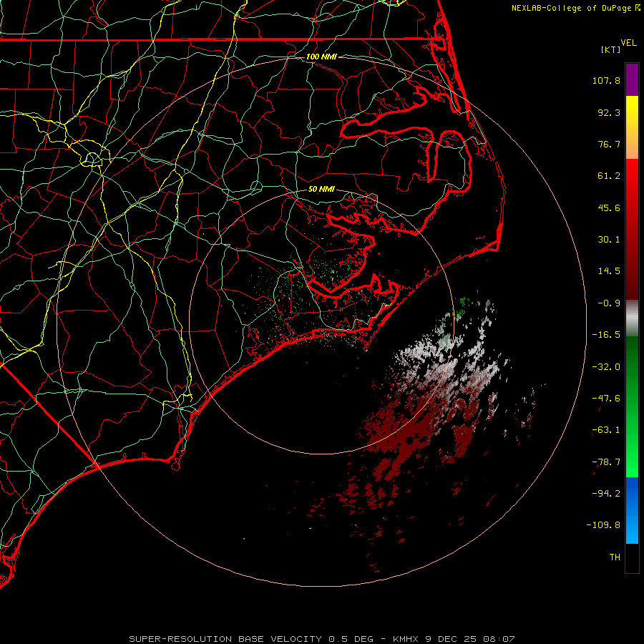This screenshot has width=644, height=644.
Task: Click the purple segment of color bar
Action: click(632, 79)
